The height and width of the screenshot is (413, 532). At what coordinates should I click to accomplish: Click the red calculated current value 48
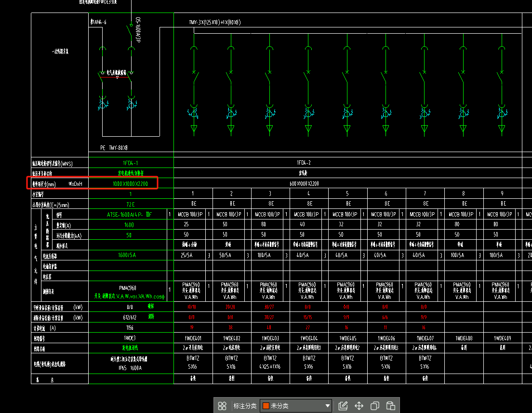click(x=269, y=328)
